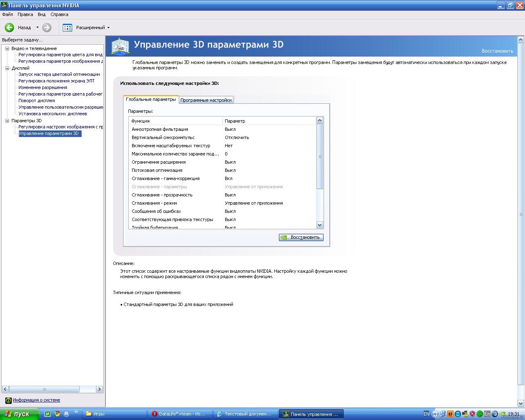Select Изменение разрешения tree item
The image size is (525, 420).
(43, 87)
